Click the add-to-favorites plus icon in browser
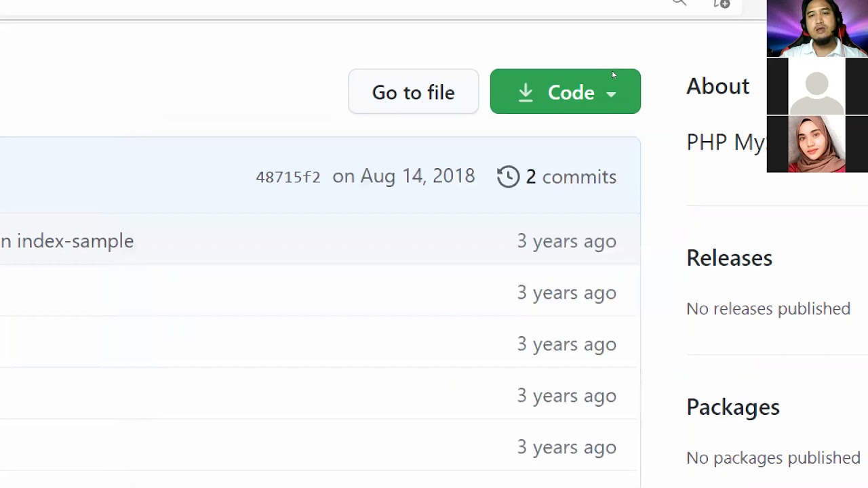This screenshot has width=868, height=488. click(722, 3)
